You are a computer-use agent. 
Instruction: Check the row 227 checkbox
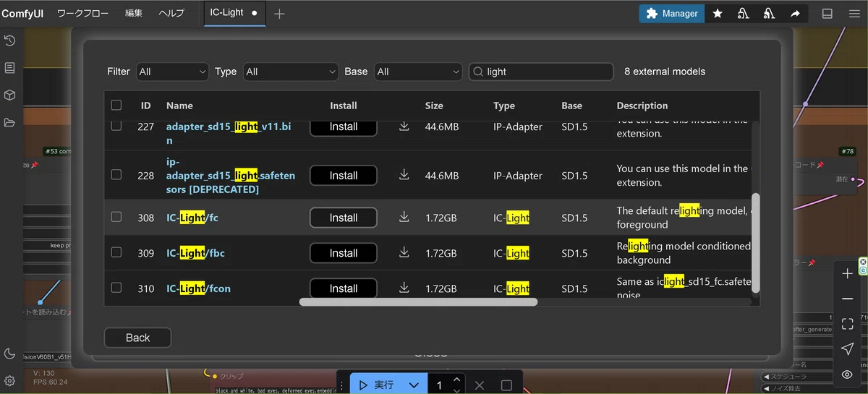116,127
